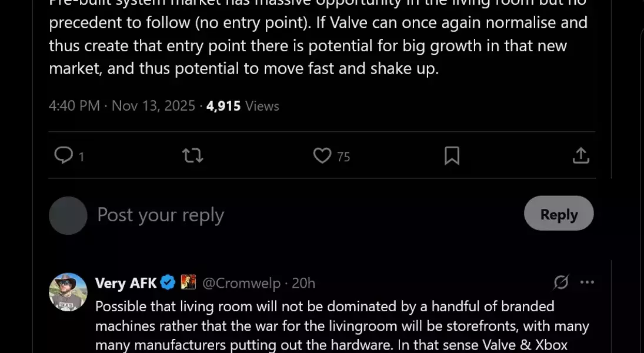644x353 pixels.
Task: Like the post with the heart icon
Action: (x=322, y=155)
